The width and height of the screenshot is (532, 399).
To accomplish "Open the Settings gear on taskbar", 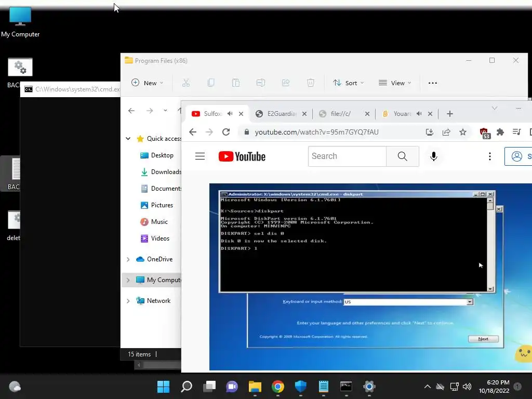I will coord(369,387).
